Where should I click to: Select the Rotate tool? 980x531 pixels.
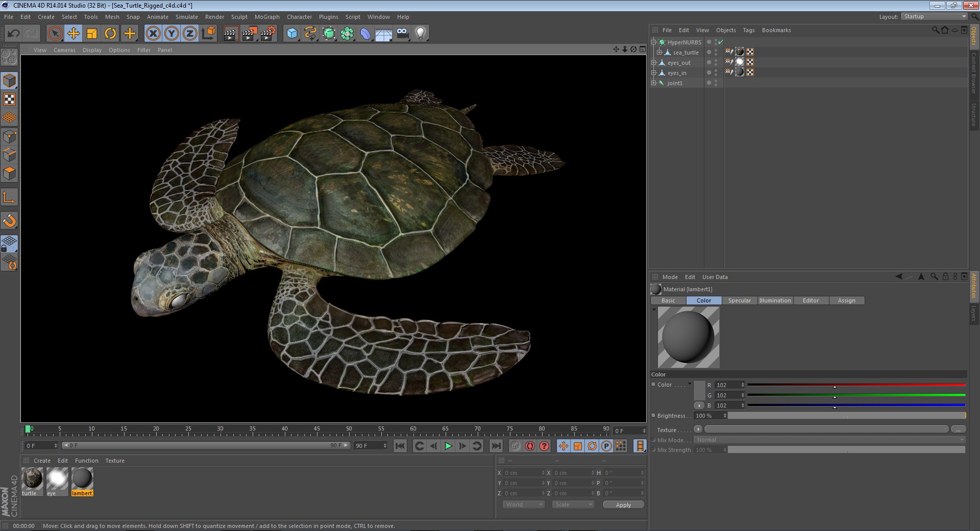click(110, 34)
